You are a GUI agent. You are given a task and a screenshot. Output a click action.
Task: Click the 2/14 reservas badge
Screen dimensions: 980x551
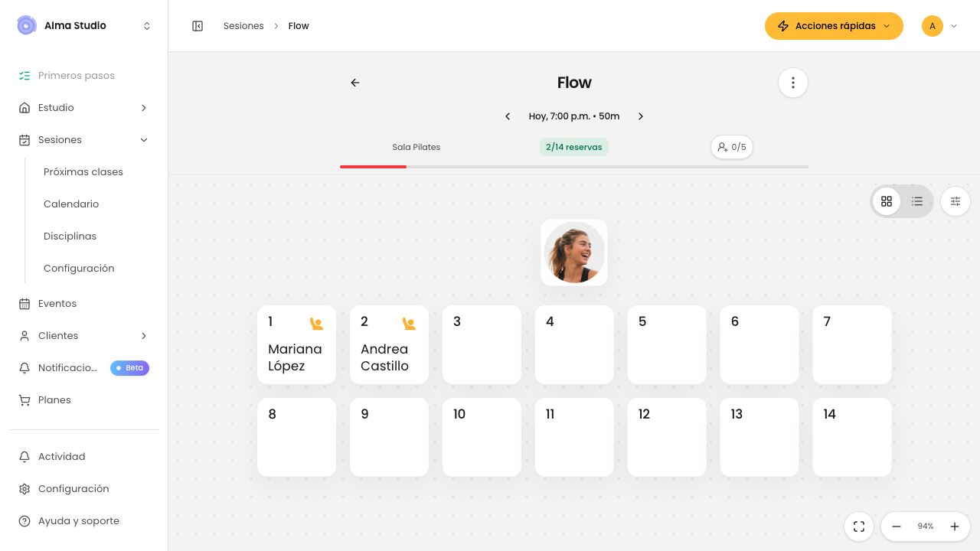[574, 147]
